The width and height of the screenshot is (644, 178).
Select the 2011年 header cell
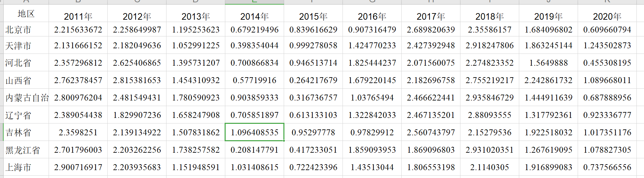(78, 13)
